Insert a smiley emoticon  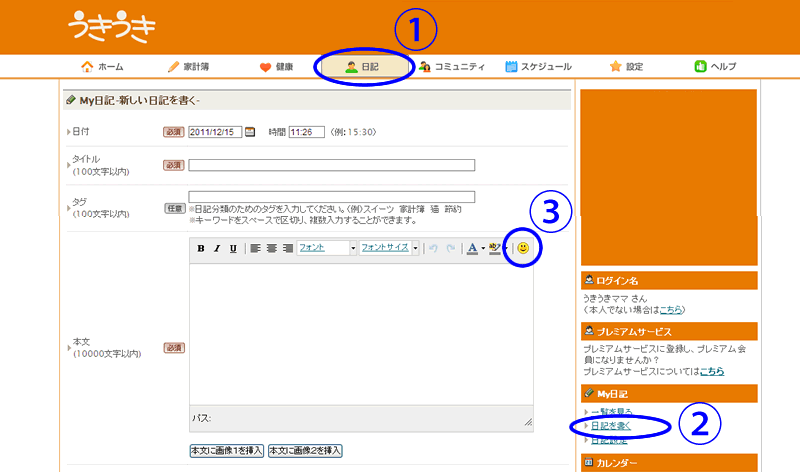point(523,248)
